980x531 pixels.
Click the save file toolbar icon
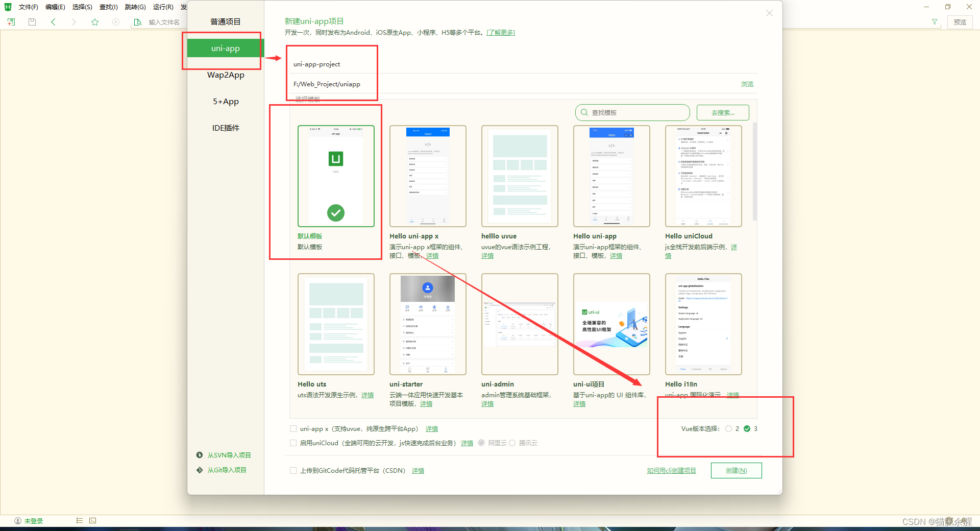(32, 22)
